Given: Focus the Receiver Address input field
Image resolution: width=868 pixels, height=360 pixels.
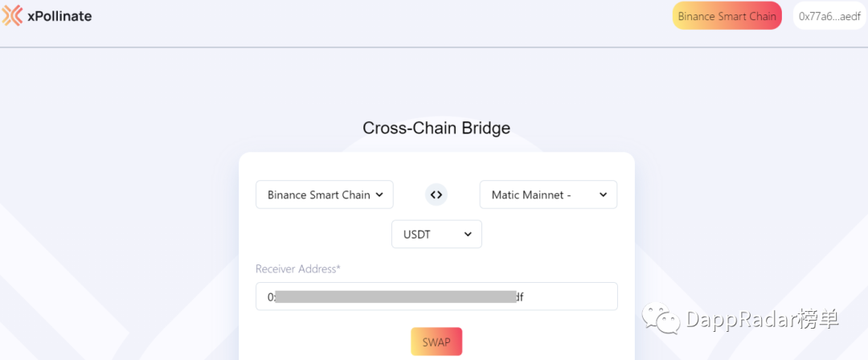Looking at the screenshot, I should tap(436, 297).
